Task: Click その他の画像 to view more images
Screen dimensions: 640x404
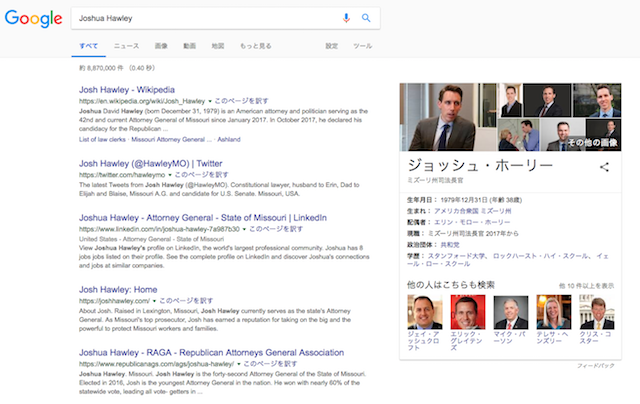Action: click(592, 142)
